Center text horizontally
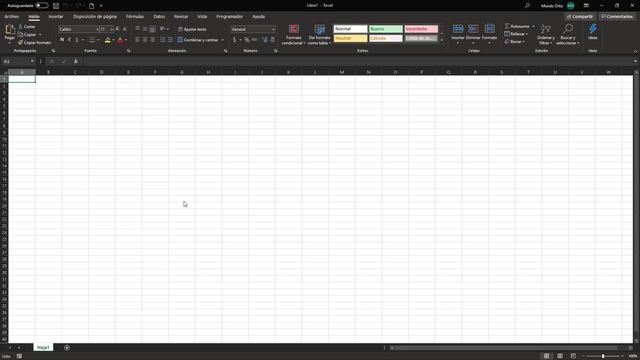 [x=145, y=40]
